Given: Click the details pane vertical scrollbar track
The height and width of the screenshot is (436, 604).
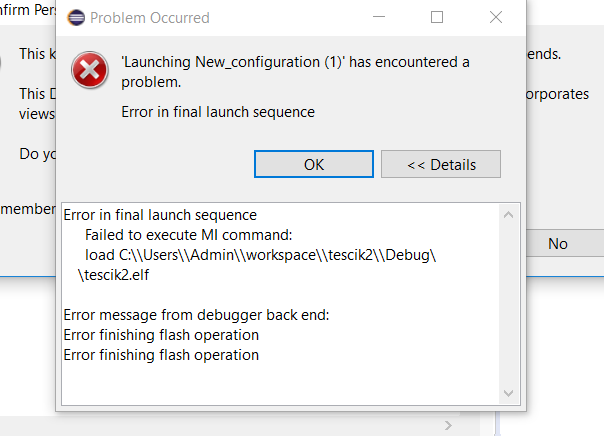Looking at the screenshot, I should pos(508,304).
